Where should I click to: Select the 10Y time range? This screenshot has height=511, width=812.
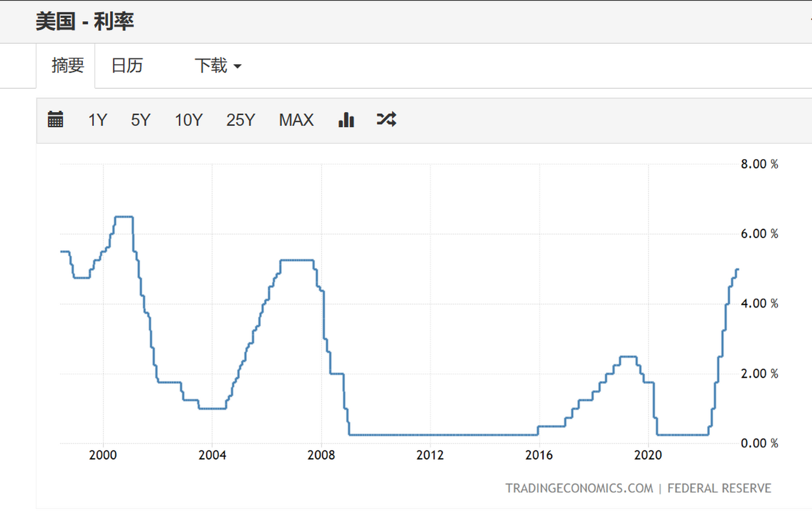[x=188, y=120]
